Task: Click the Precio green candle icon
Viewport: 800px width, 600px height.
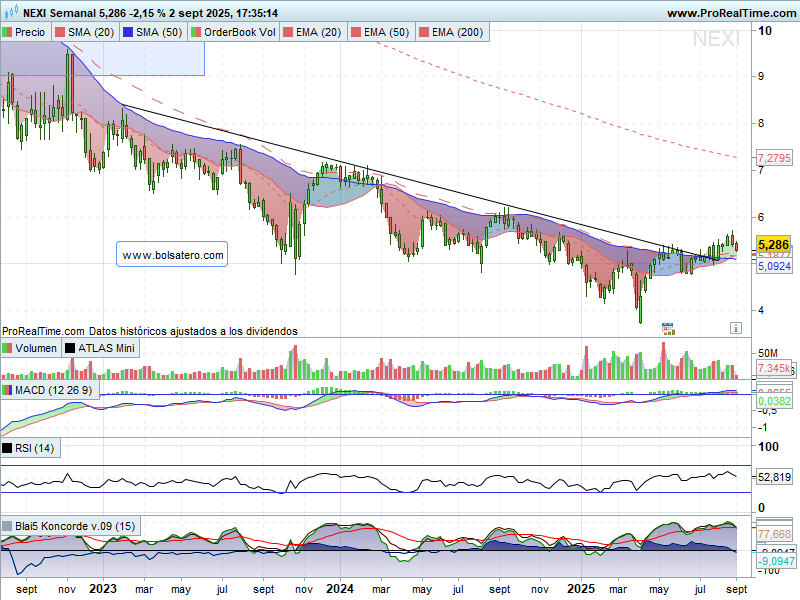Action: 8,32
